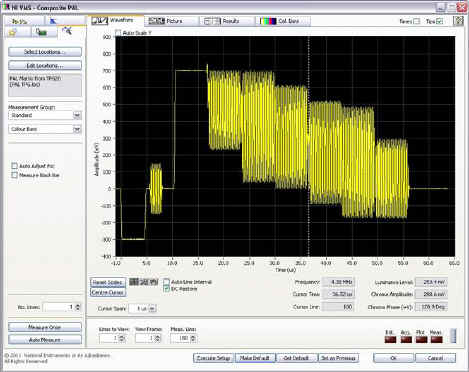Click the locations description text box
The image size is (469, 372).
click(x=45, y=85)
